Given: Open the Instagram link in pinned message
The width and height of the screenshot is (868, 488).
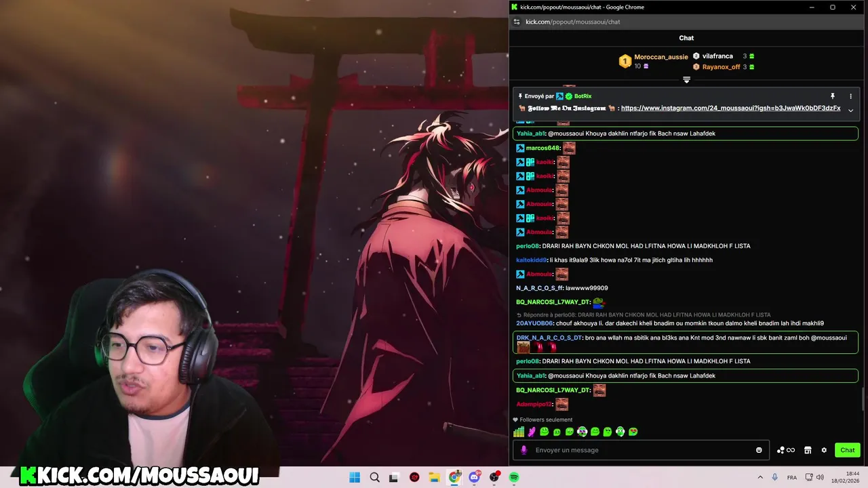Looking at the screenshot, I should (730, 108).
